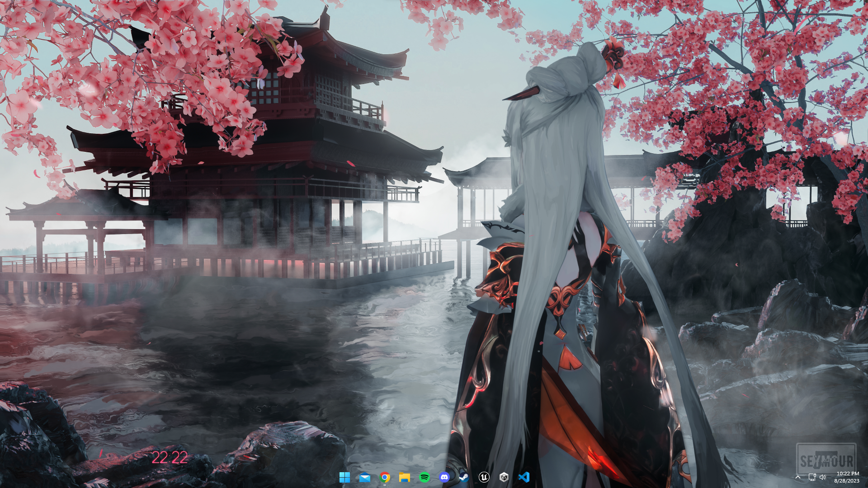Open Unreal Engine from the taskbar
This screenshot has height=488, width=868.
click(484, 477)
